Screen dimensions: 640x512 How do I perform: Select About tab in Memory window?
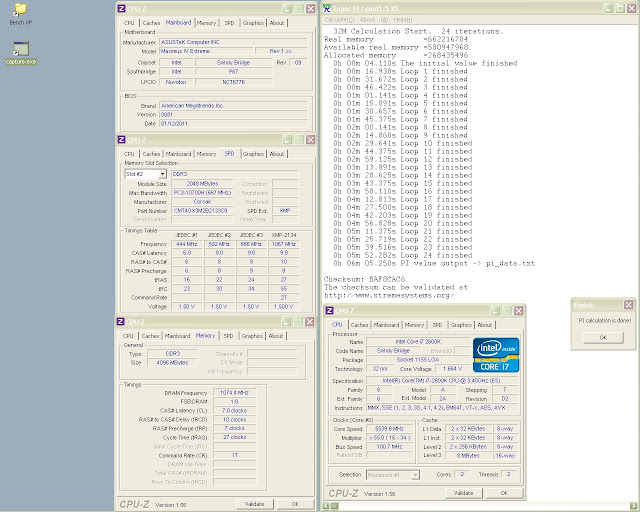coord(276,336)
